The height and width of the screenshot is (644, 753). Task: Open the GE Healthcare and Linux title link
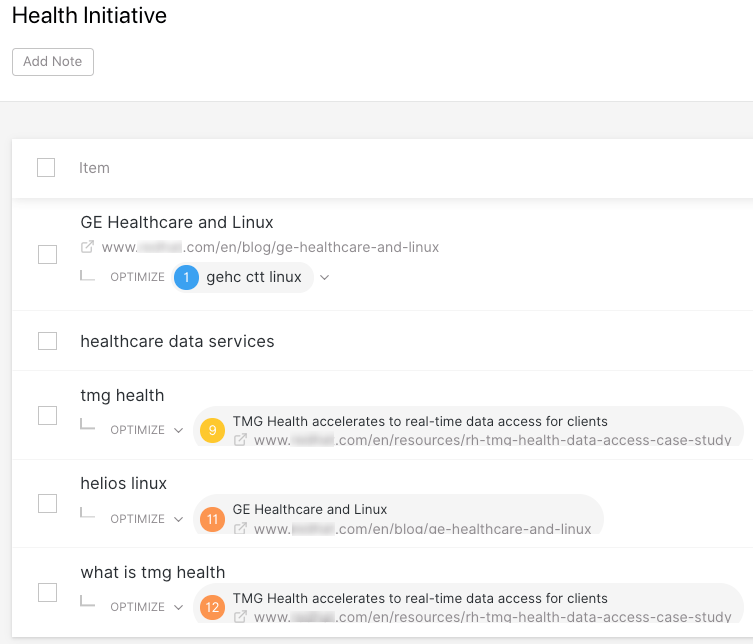pyautogui.click(x=177, y=222)
